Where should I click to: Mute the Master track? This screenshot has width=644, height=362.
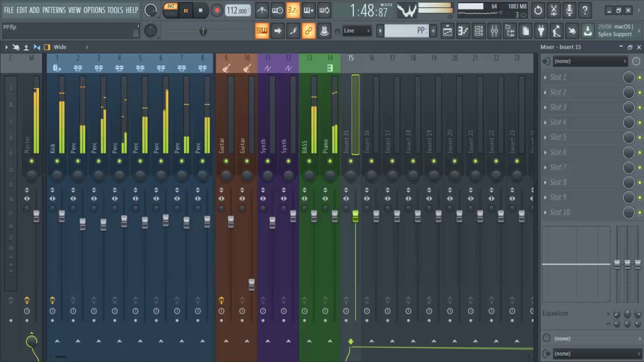(31, 161)
